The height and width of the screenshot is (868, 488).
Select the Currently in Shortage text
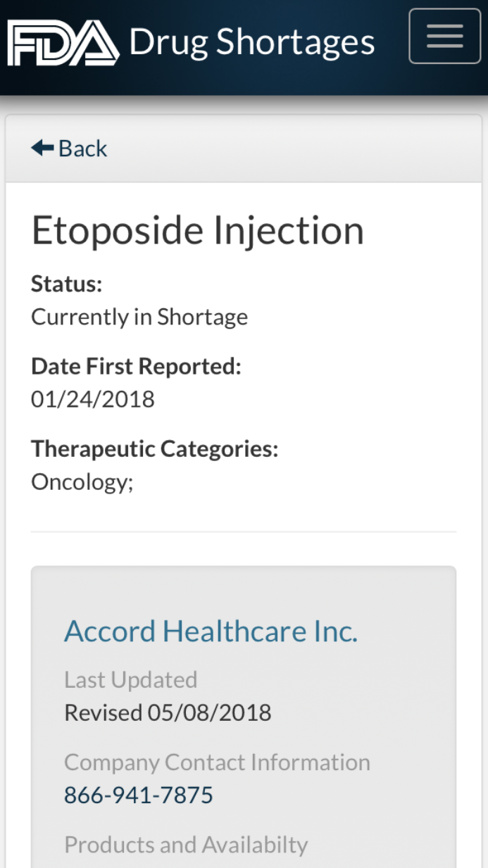[139, 317]
